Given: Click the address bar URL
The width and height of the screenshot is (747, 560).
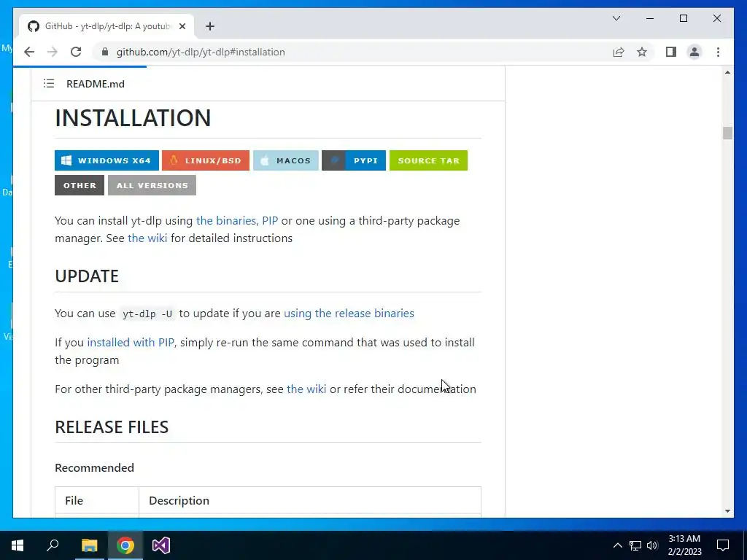Looking at the screenshot, I should (x=201, y=52).
